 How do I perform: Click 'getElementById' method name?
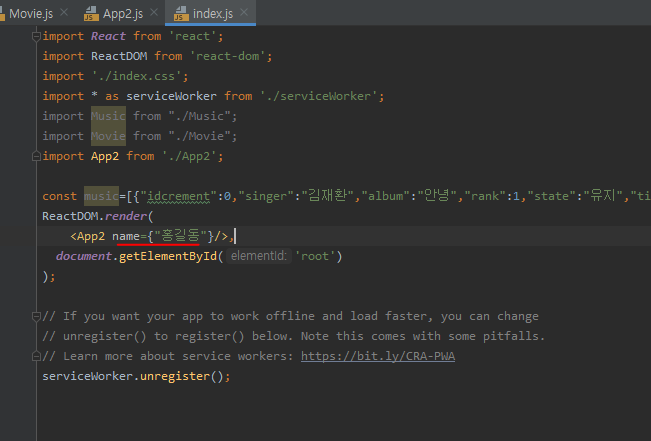pos(168,256)
